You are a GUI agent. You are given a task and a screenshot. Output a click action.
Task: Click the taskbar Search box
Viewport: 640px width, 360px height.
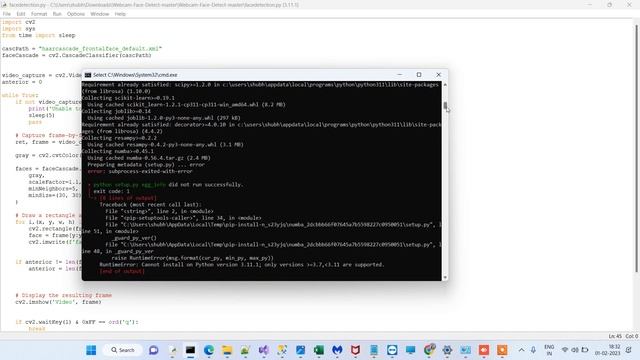coord(123,350)
